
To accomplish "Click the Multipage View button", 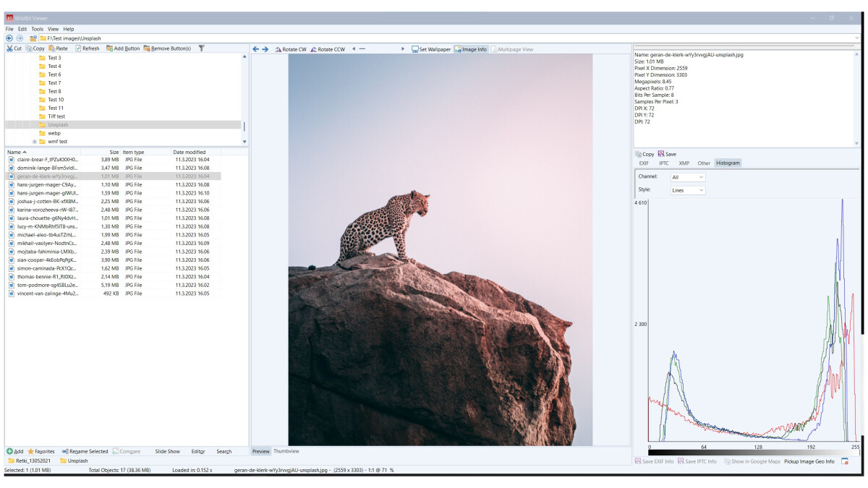I will [x=512, y=49].
